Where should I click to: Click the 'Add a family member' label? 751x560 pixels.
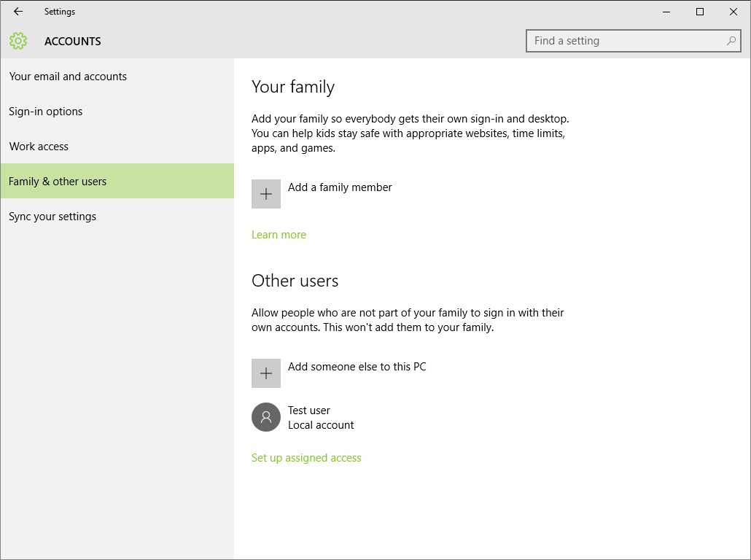pos(340,187)
